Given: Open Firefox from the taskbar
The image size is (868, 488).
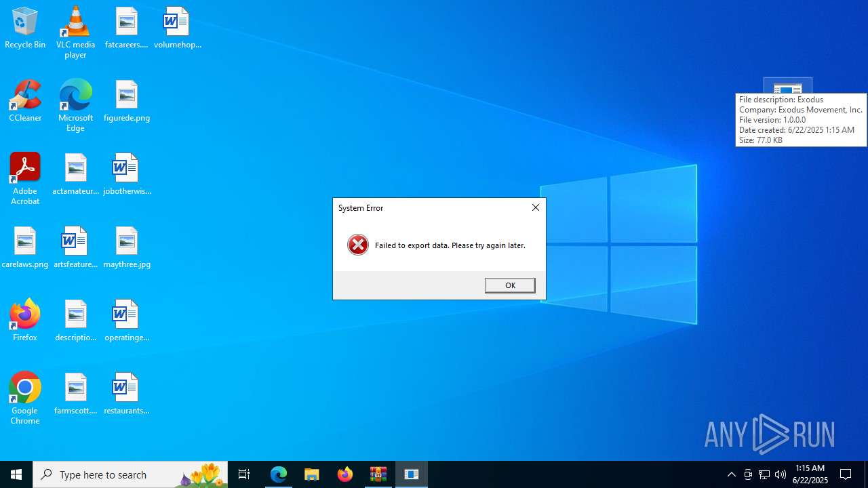Looking at the screenshot, I should click(x=345, y=474).
